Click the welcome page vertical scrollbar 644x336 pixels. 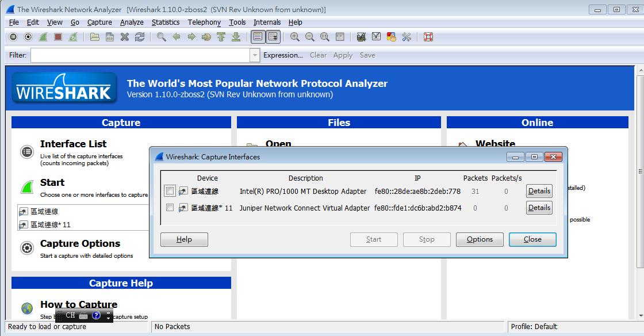click(641, 171)
